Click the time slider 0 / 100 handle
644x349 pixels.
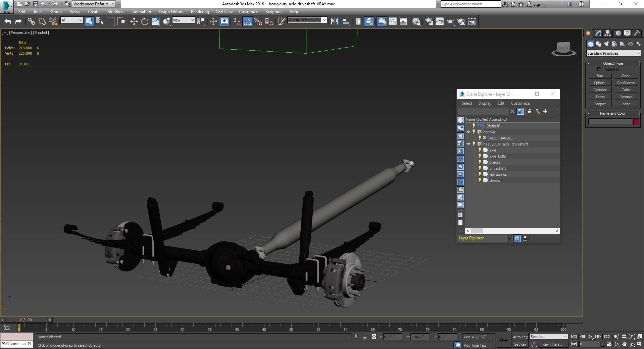[26, 320]
